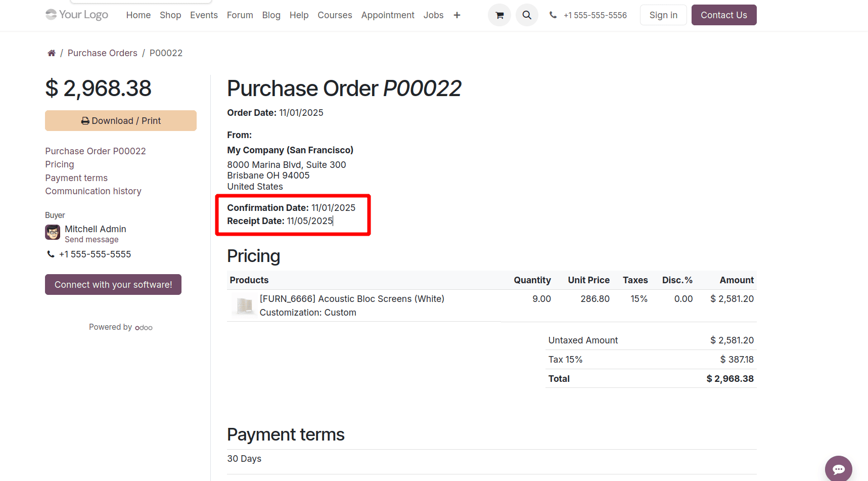The image size is (868, 481).
Task: Open Purchase Orders from the breadcrumb
Action: (103, 53)
